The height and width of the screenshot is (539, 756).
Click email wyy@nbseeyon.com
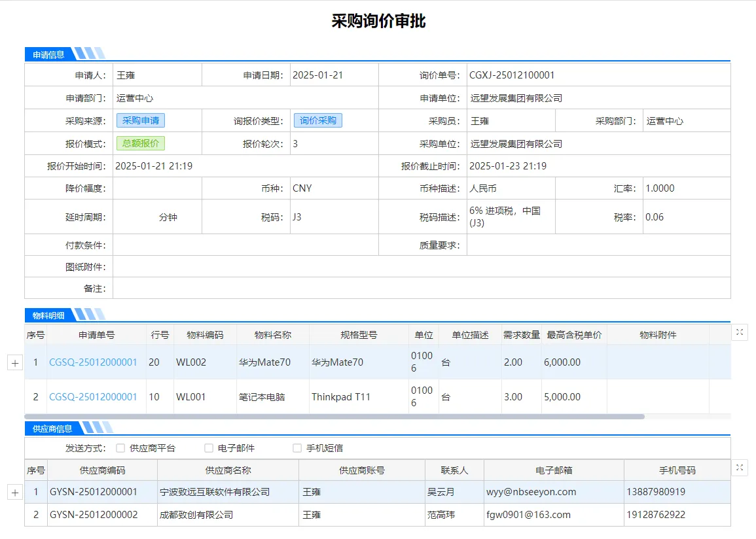[x=531, y=492]
